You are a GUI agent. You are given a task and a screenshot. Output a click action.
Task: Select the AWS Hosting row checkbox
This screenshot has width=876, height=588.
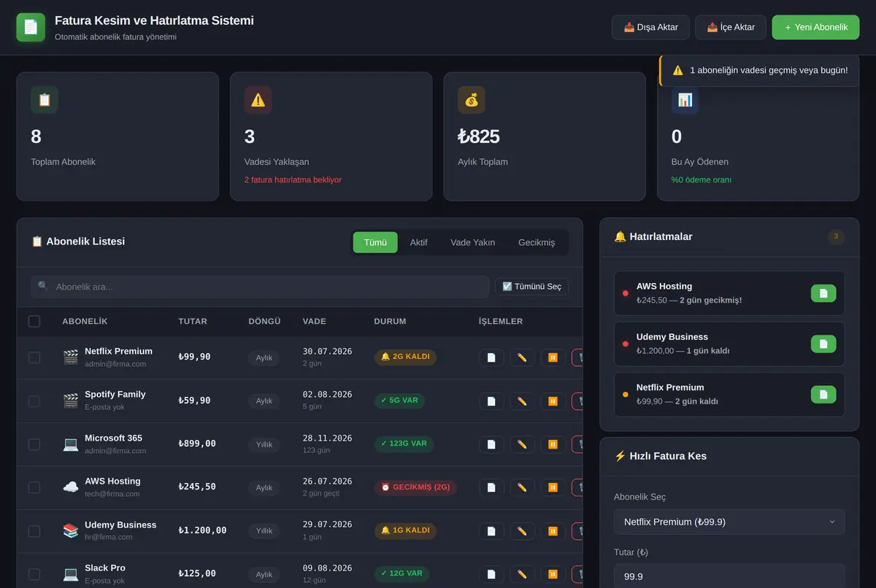(x=34, y=487)
